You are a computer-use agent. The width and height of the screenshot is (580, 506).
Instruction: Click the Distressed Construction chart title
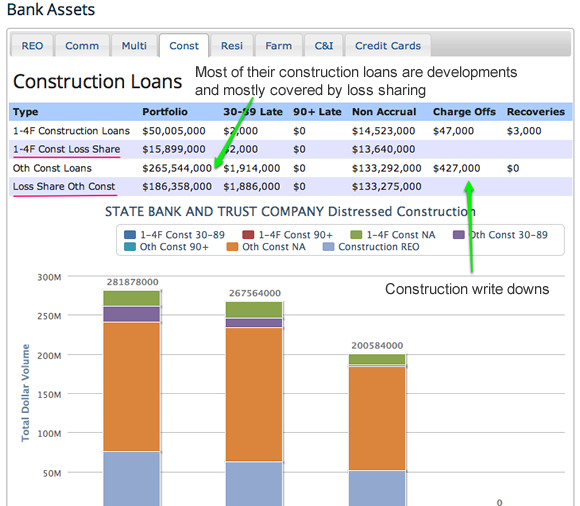pos(290,212)
